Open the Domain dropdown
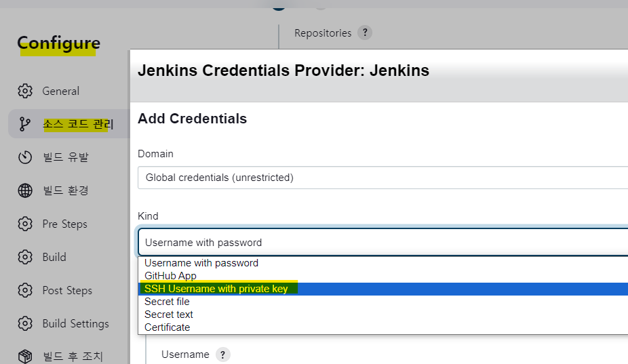Image resolution: width=628 pixels, height=364 pixels. [382, 178]
